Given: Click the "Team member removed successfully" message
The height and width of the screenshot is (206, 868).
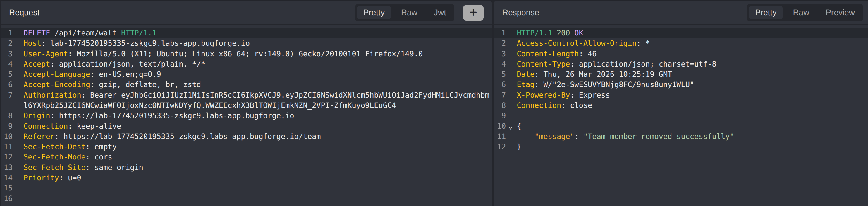Looking at the screenshot, I should (x=658, y=137).
